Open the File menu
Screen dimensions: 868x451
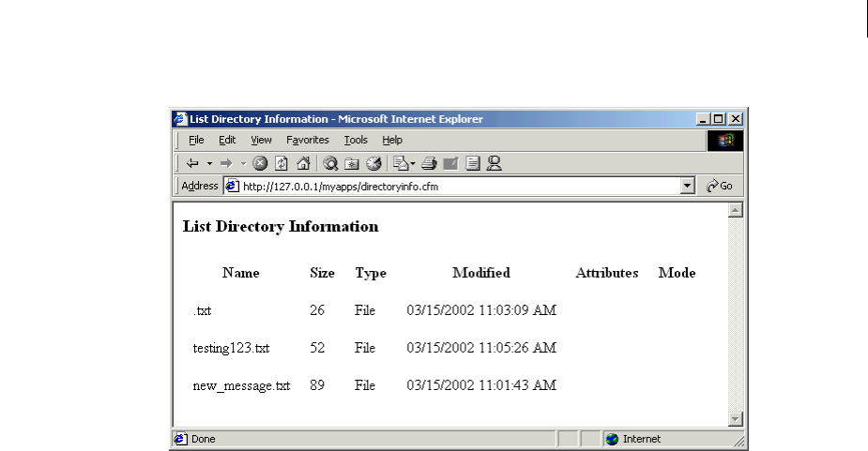click(x=196, y=140)
